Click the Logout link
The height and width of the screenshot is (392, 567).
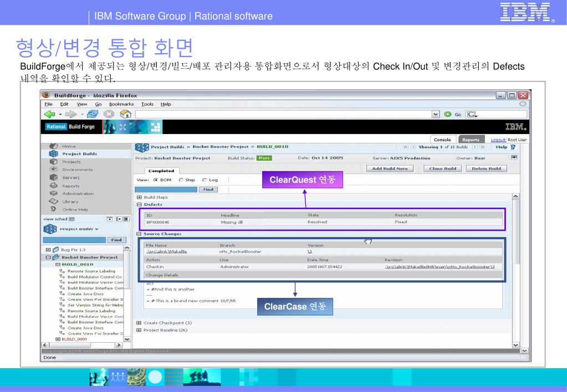pos(498,140)
